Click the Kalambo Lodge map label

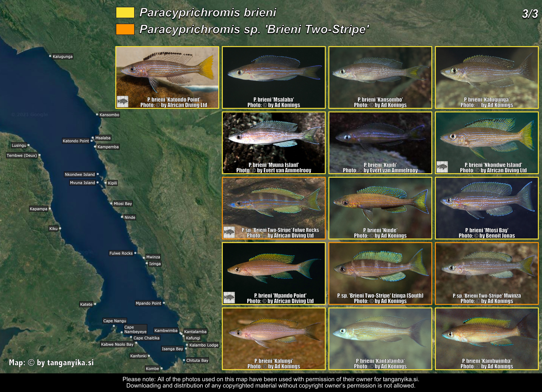(204, 345)
